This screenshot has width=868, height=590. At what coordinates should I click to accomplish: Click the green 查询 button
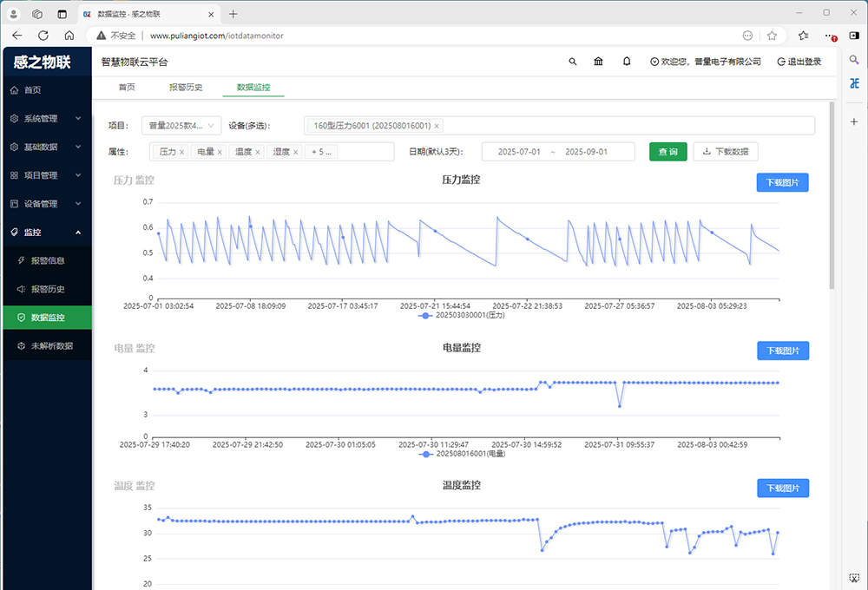pos(667,152)
